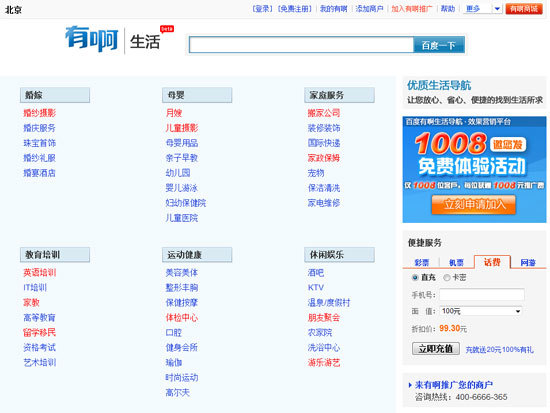550x413 pixels.
Task: Open the 朋友聚会 link
Action: click(324, 318)
